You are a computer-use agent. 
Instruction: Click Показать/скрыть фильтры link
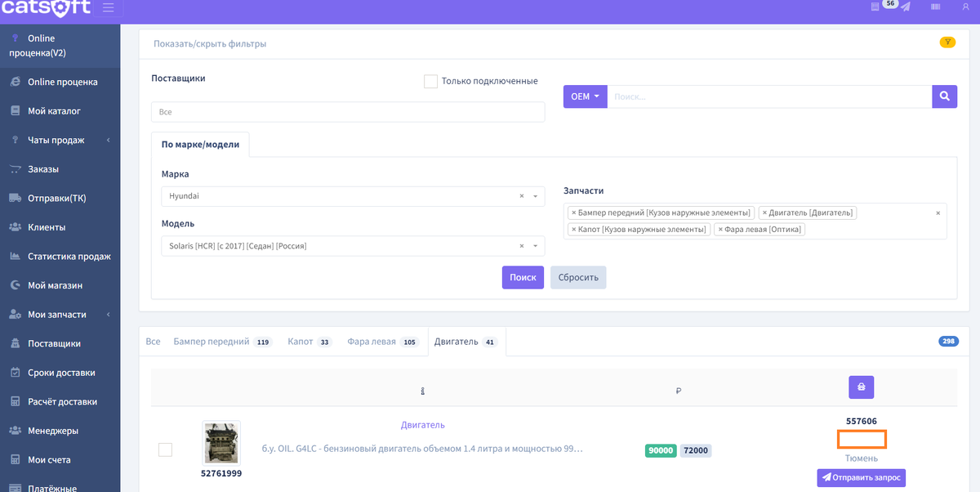click(x=210, y=43)
